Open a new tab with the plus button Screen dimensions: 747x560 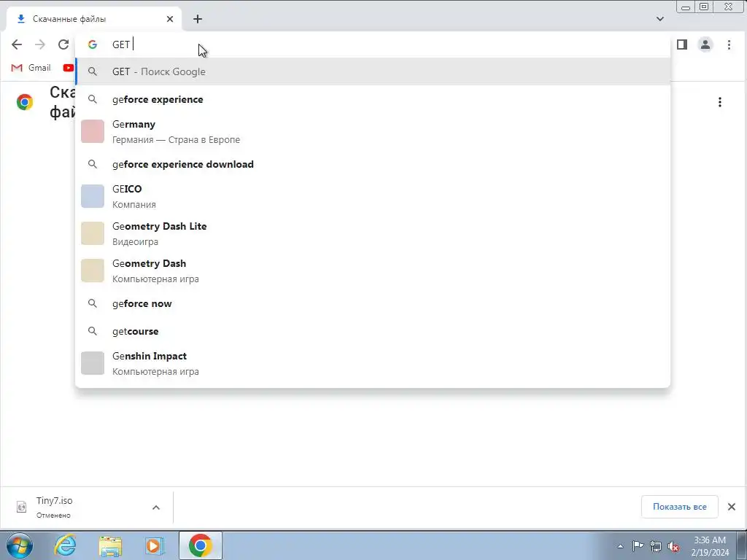(198, 19)
